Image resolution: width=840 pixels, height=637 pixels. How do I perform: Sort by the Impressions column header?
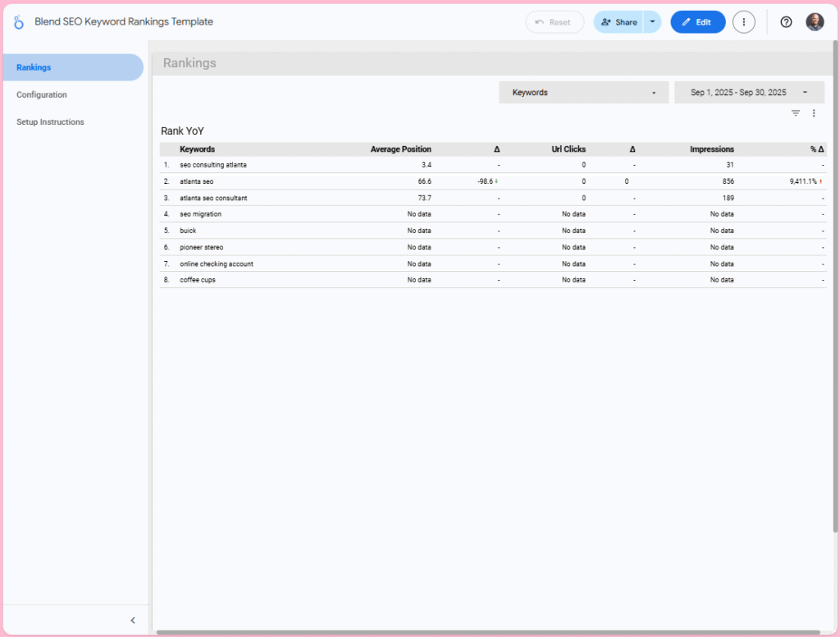coord(712,149)
